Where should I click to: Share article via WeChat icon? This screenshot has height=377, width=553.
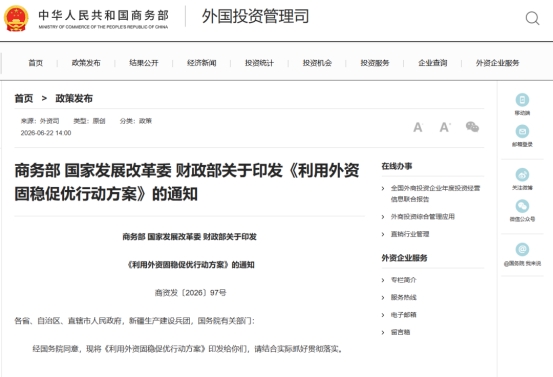(472, 127)
